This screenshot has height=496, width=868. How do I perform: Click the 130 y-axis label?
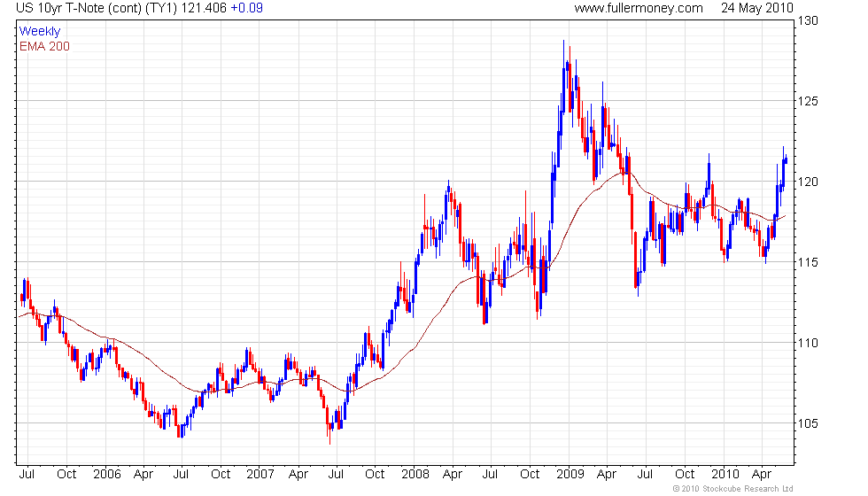[x=808, y=21]
